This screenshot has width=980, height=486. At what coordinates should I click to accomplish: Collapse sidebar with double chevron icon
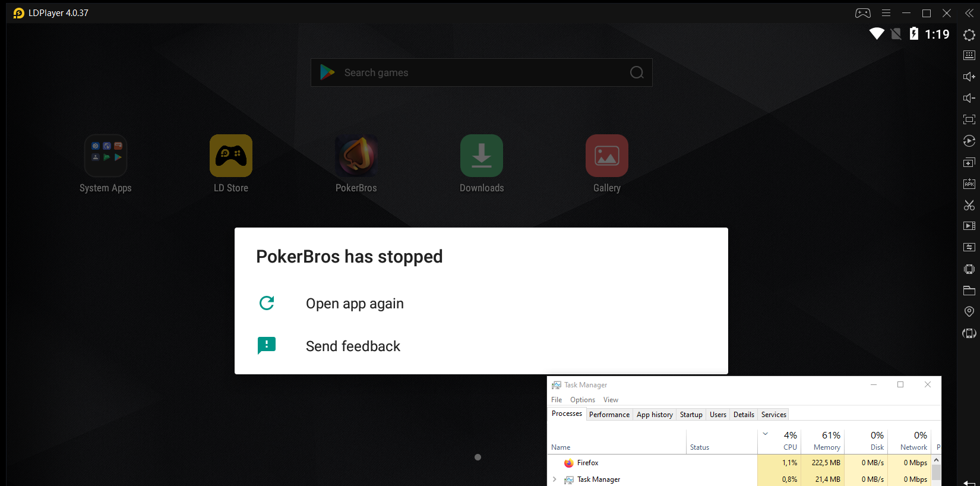click(x=969, y=13)
